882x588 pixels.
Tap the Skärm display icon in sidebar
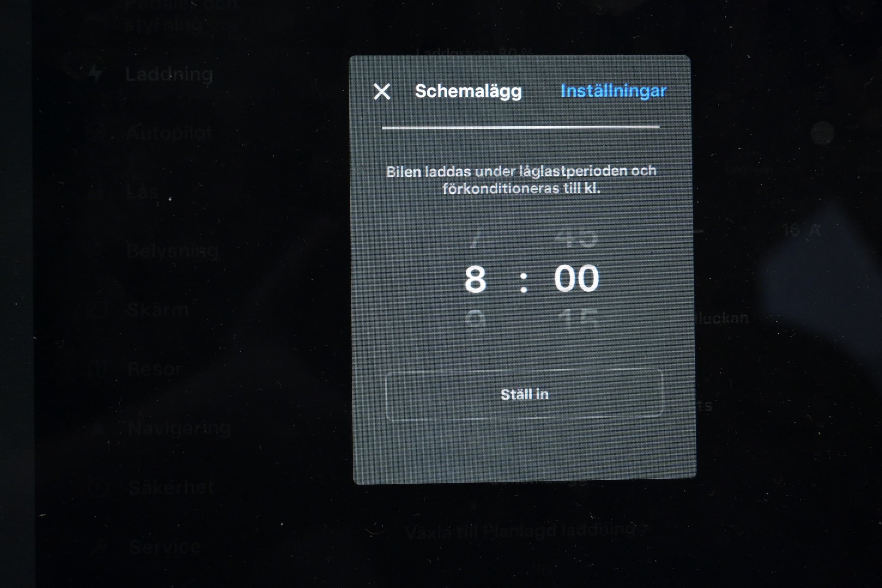coord(97,310)
